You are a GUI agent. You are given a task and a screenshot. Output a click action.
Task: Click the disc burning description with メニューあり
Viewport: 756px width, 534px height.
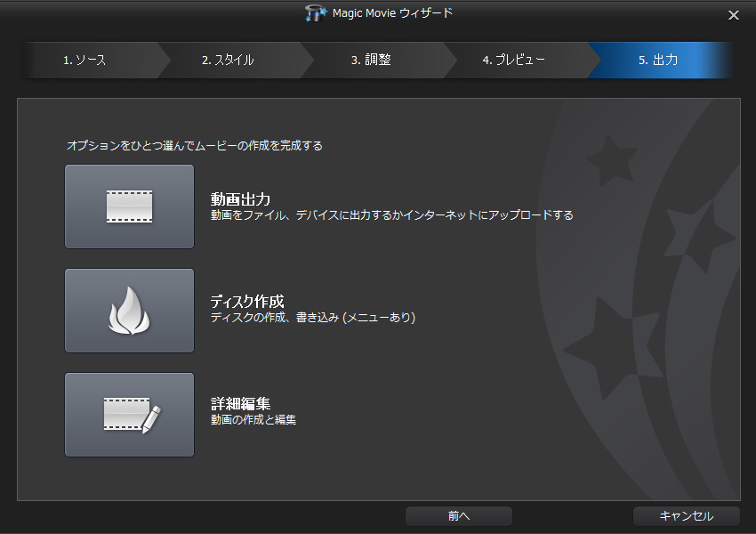tap(312, 318)
